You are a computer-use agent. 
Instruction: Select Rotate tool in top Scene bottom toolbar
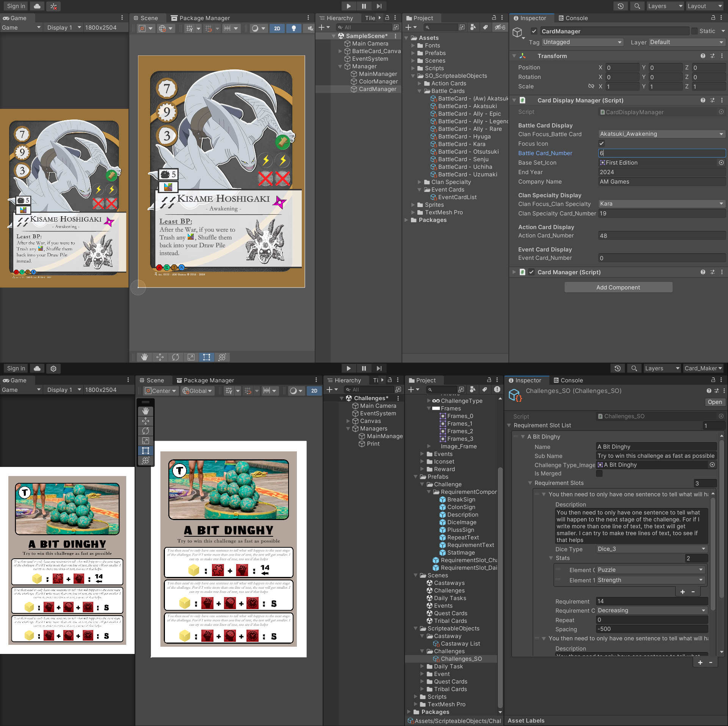coord(176,357)
